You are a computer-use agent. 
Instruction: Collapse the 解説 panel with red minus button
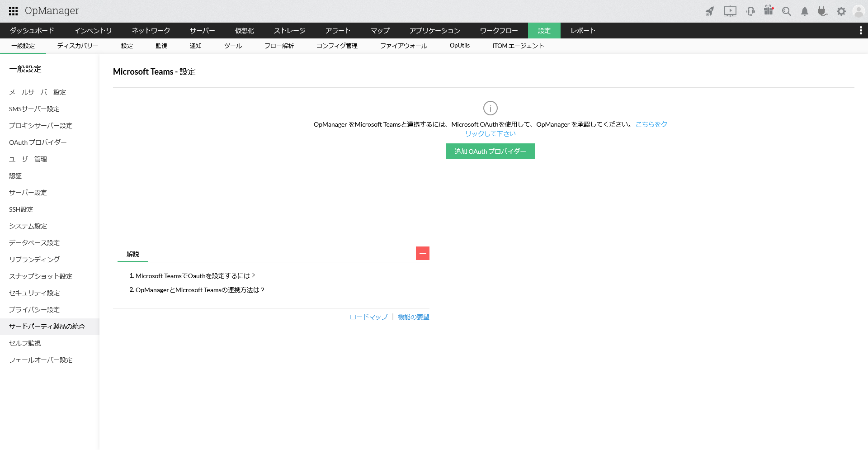click(x=423, y=253)
